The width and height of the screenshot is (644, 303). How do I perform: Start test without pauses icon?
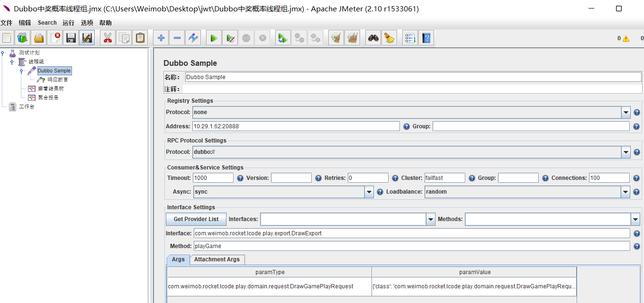point(230,38)
